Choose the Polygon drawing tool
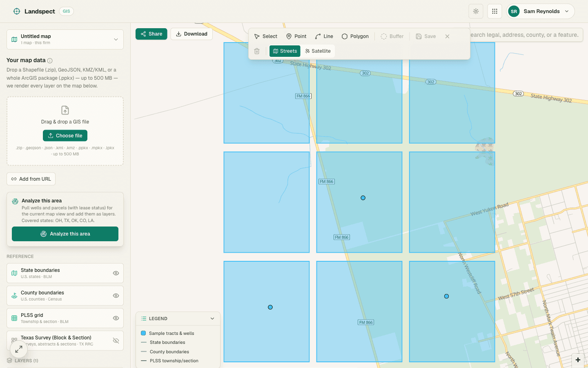Screen dimensions: 588x368 pos(355,36)
